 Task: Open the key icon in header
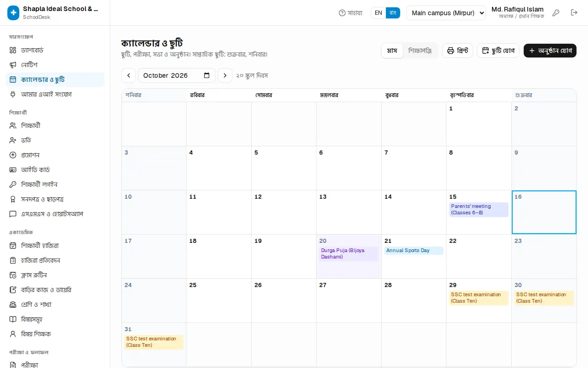pos(556,13)
